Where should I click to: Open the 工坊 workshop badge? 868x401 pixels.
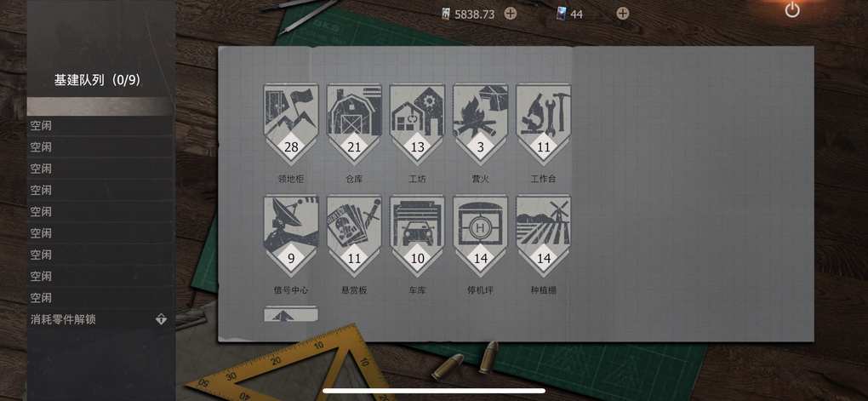(x=417, y=124)
